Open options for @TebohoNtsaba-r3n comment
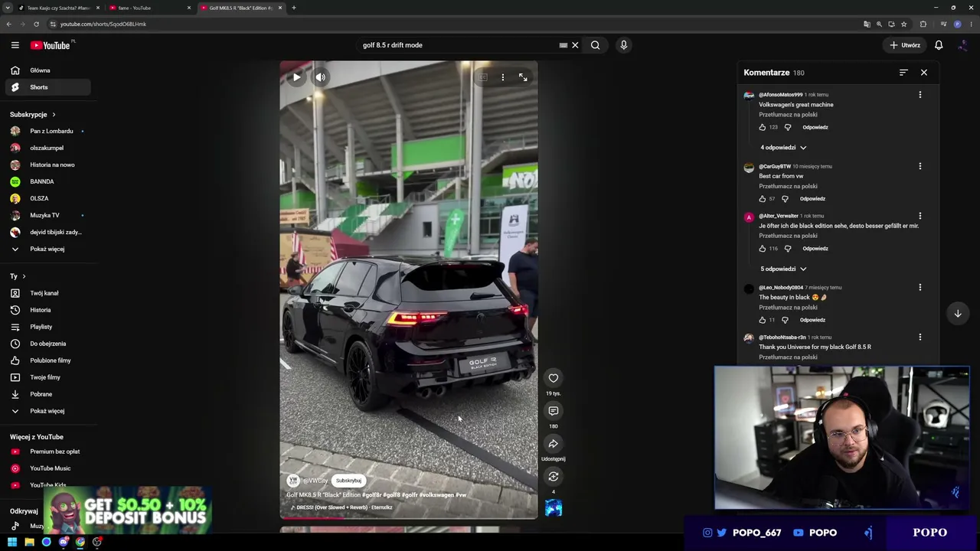The image size is (980, 551). [920, 337]
